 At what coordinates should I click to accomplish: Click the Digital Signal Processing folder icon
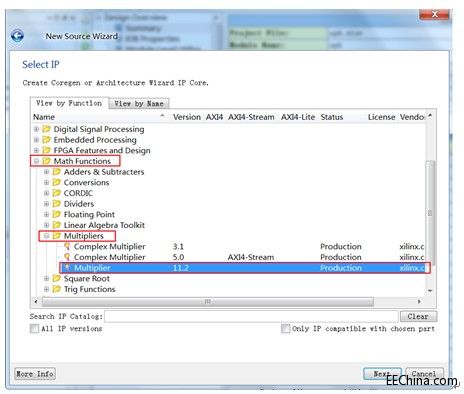click(x=47, y=129)
